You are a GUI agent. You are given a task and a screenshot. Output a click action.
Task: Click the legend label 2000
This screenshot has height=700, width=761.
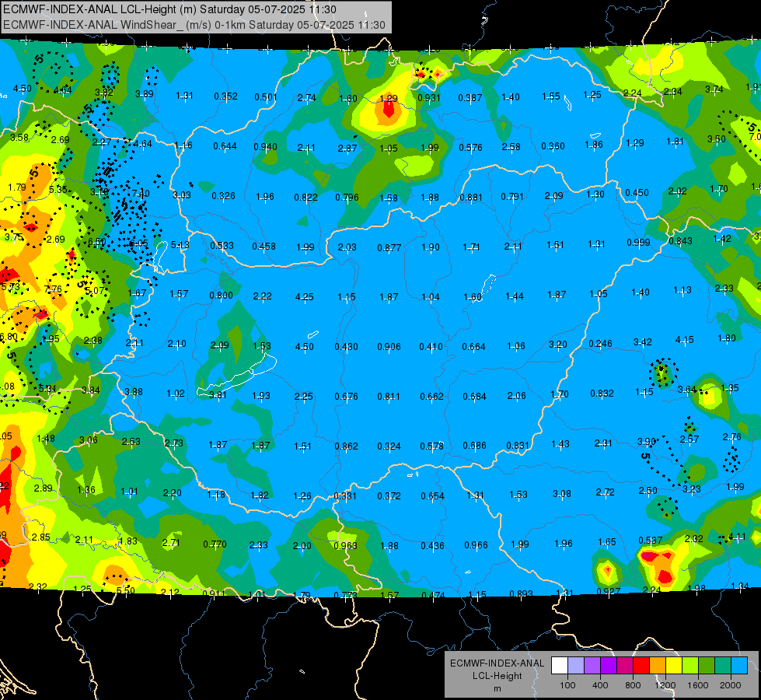click(731, 685)
